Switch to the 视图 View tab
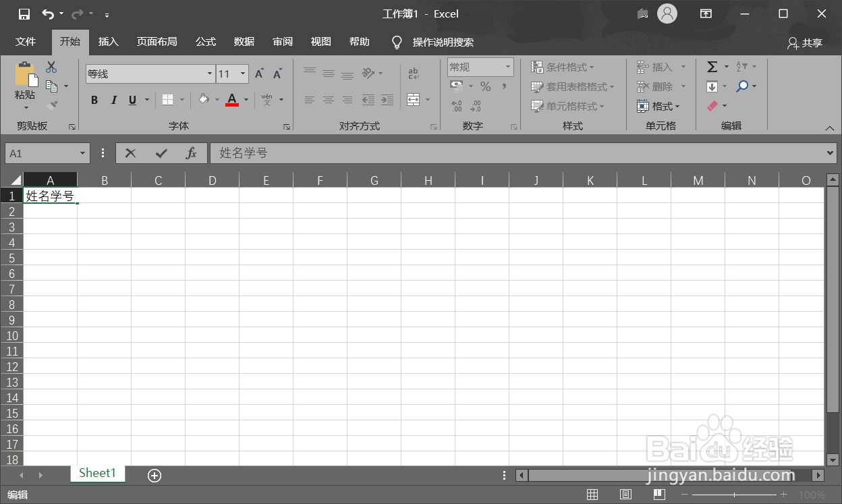The height and width of the screenshot is (504, 842). (x=321, y=42)
